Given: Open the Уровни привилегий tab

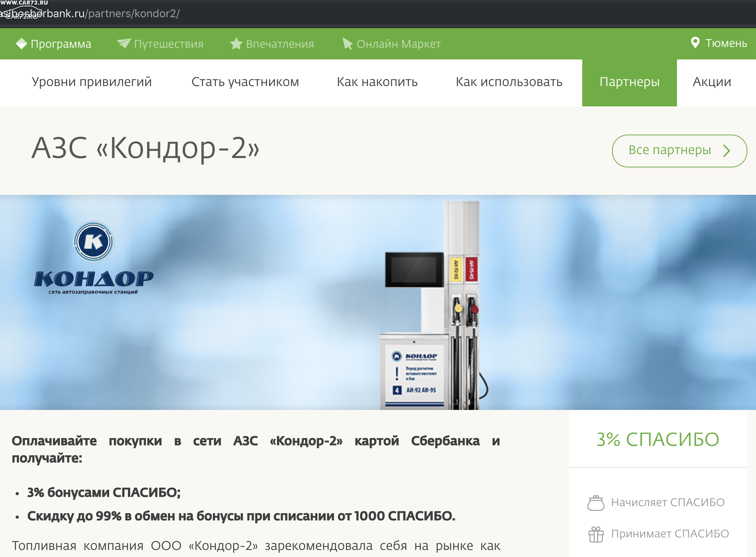Looking at the screenshot, I should [x=92, y=82].
